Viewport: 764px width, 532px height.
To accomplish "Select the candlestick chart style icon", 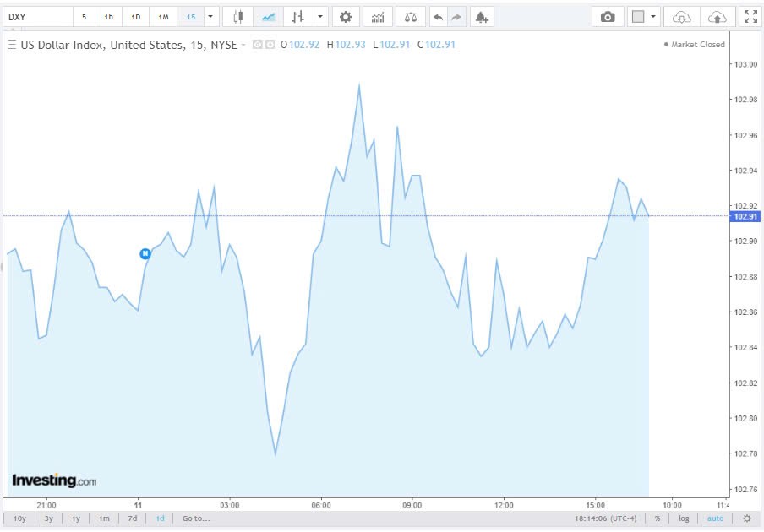I will coord(237,17).
